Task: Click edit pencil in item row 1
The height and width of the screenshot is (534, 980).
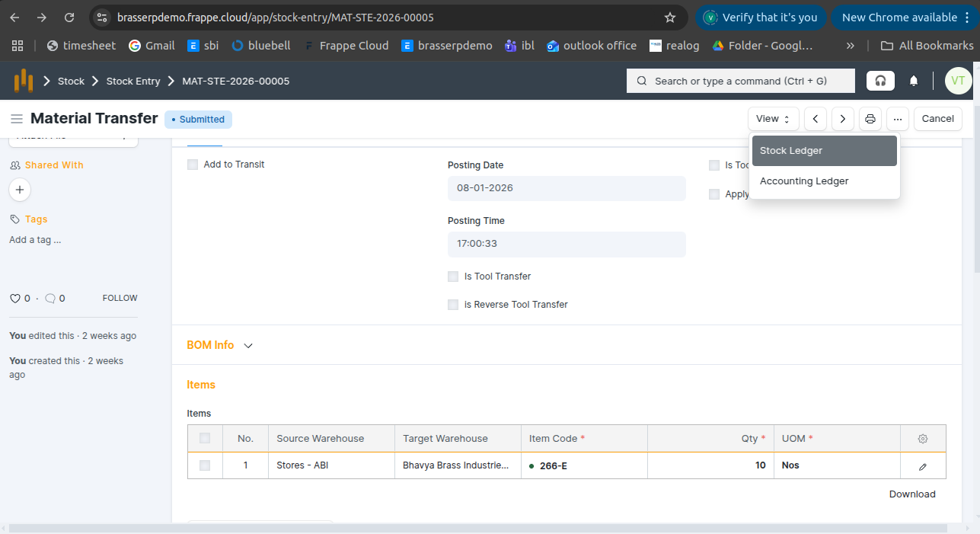Action: [923, 466]
